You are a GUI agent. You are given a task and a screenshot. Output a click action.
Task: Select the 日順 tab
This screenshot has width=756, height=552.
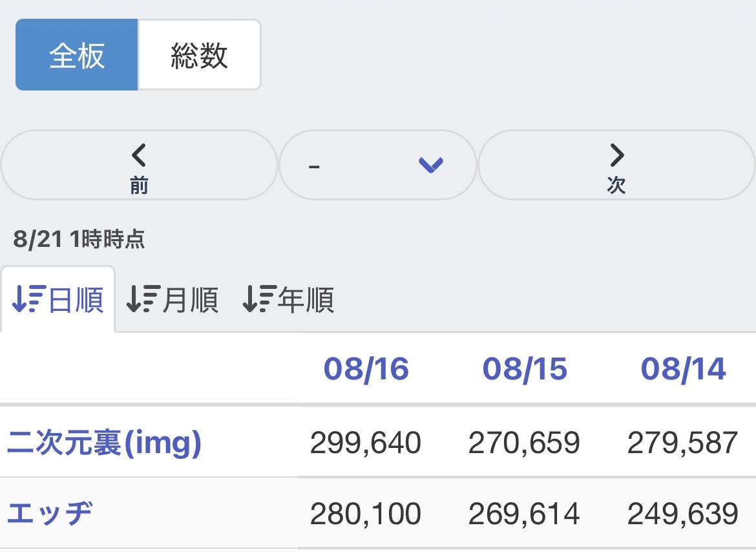58,299
